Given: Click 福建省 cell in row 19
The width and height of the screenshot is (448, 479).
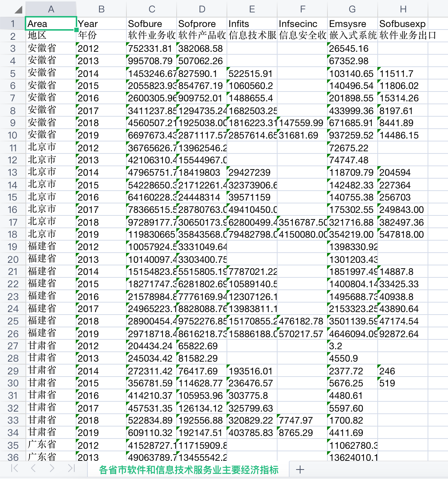Looking at the screenshot, I should point(51,247).
